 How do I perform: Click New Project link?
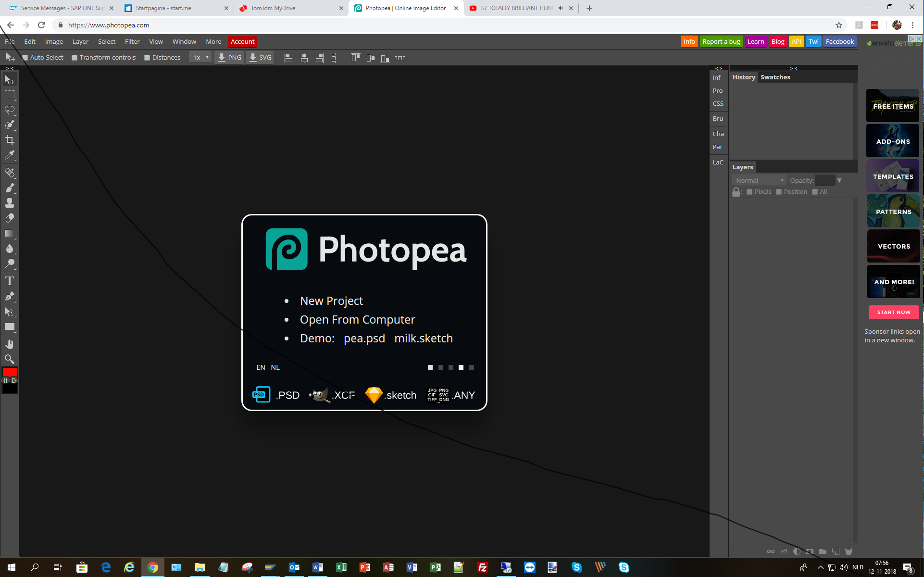point(331,301)
